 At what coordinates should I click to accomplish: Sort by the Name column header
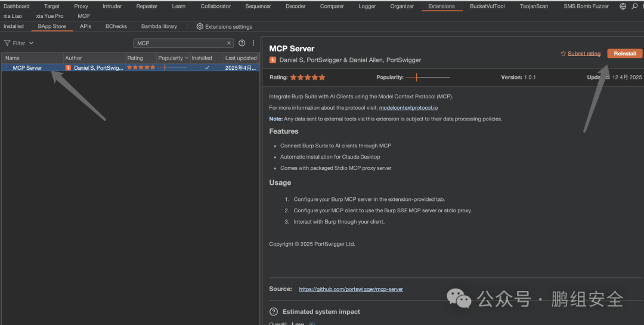click(32, 58)
